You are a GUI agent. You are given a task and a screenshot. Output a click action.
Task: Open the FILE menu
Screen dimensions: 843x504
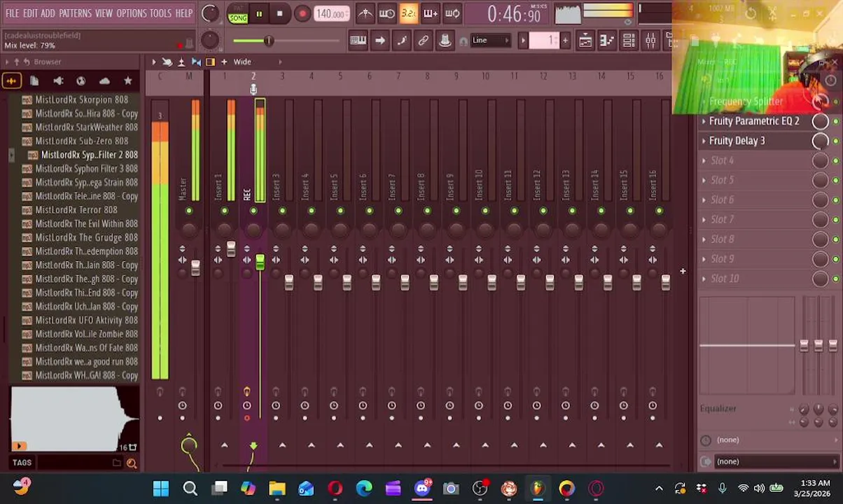click(x=13, y=13)
